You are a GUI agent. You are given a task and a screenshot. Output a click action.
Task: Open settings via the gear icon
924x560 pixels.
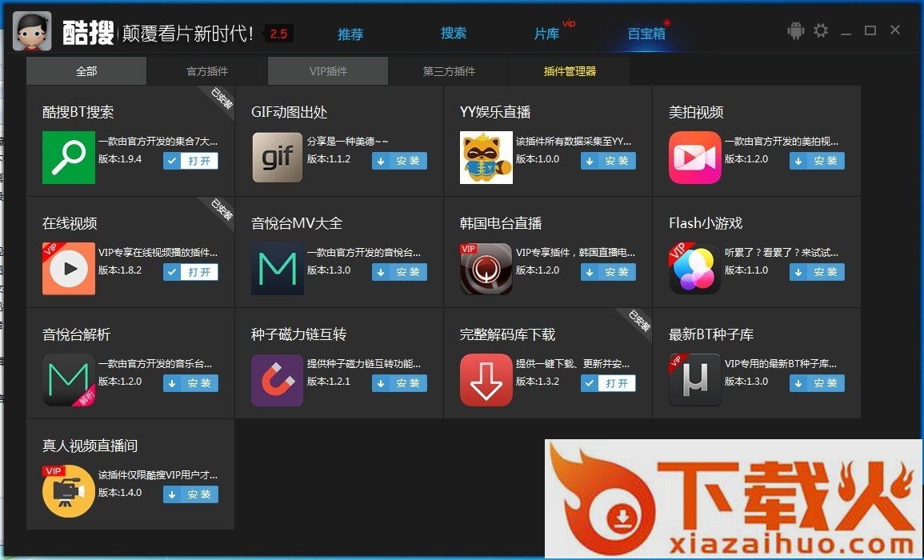click(x=820, y=30)
